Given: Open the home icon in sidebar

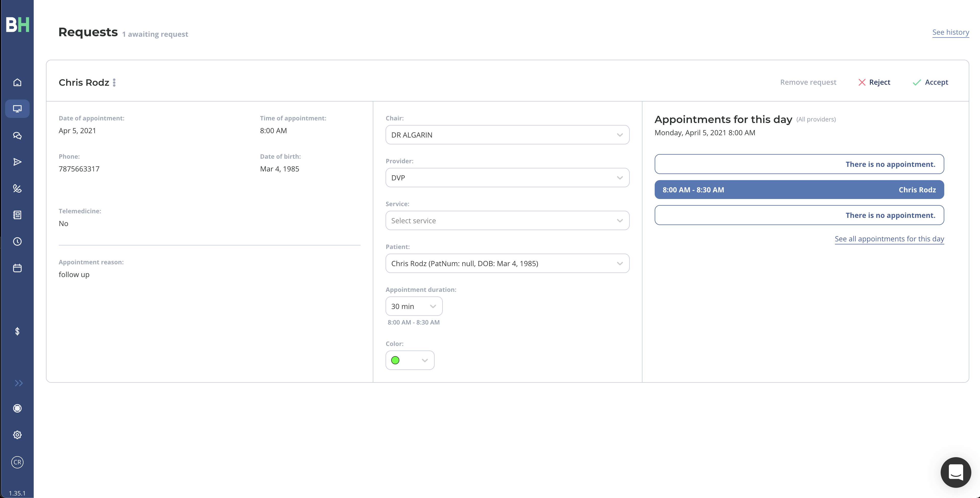Looking at the screenshot, I should [17, 82].
